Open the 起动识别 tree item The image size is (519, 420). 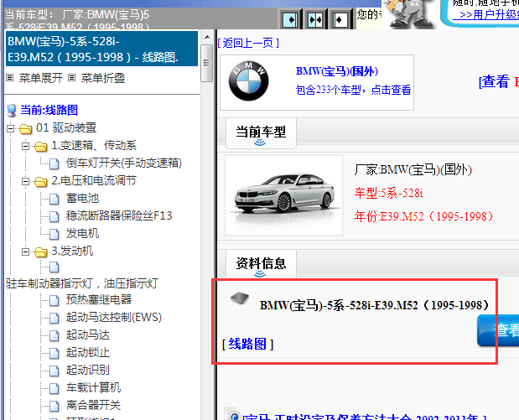88,370
